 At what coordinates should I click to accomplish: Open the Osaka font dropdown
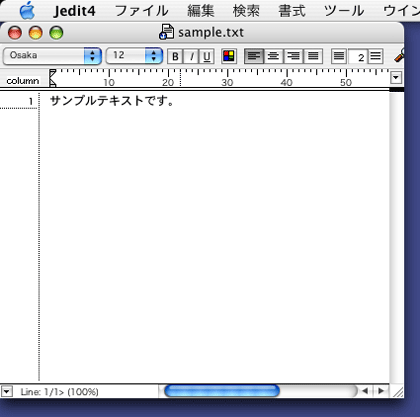point(52,56)
